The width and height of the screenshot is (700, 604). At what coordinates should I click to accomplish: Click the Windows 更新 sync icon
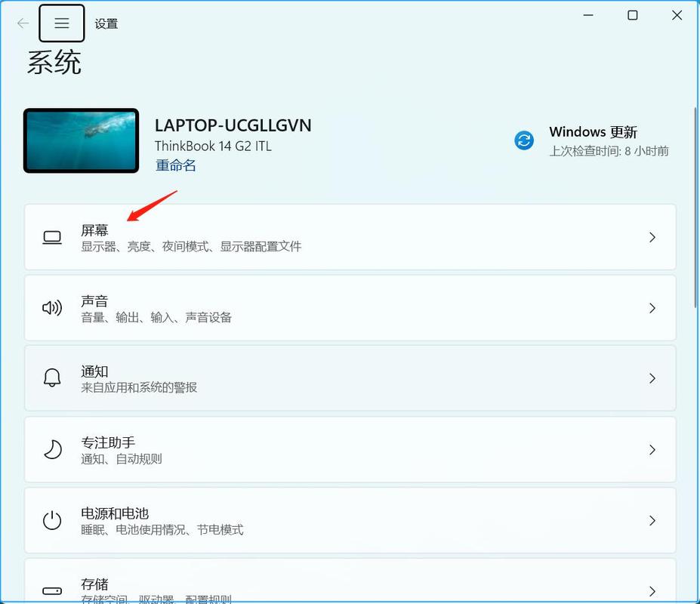point(524,140)
